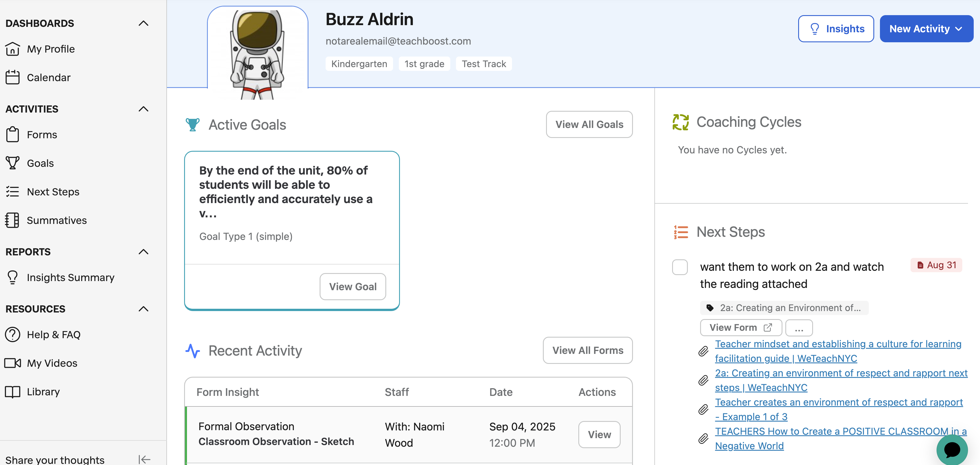The width and height of the screenshot is (980, 465).
Task: Collapse the Resources section
Action: [144, 309]
